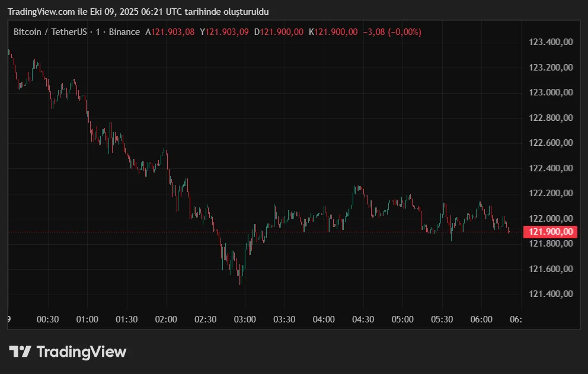The height and width of the screenshot is (374, 588).
Task: Select the 06:00 time axis label
Action: click(481, 319)
